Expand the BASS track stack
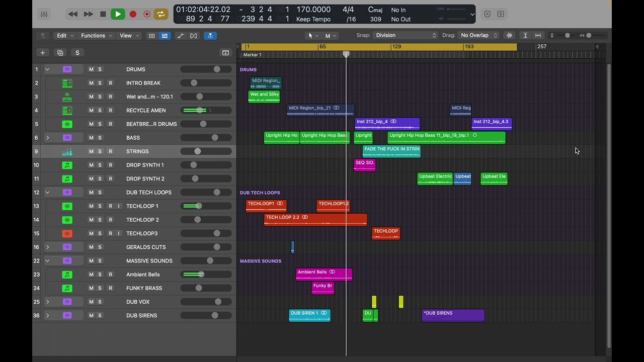The width and height of the screenshot is (644, 362). 47,138
